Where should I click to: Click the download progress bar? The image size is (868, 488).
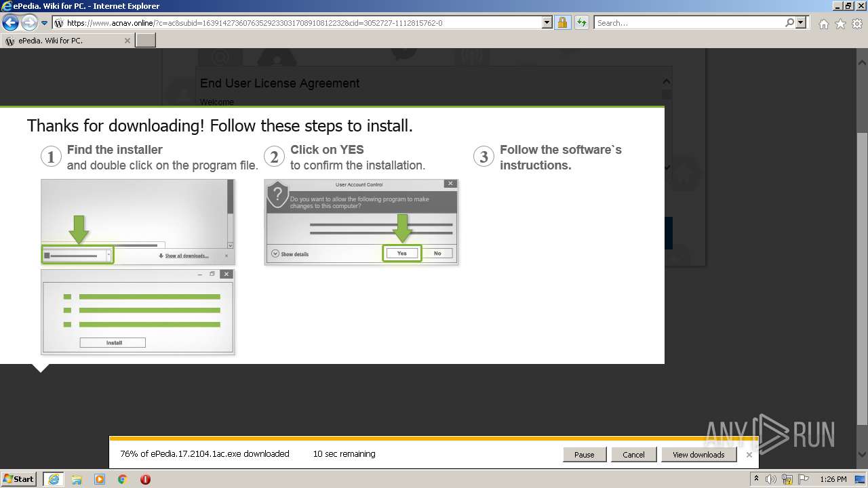tap(433, 439)
